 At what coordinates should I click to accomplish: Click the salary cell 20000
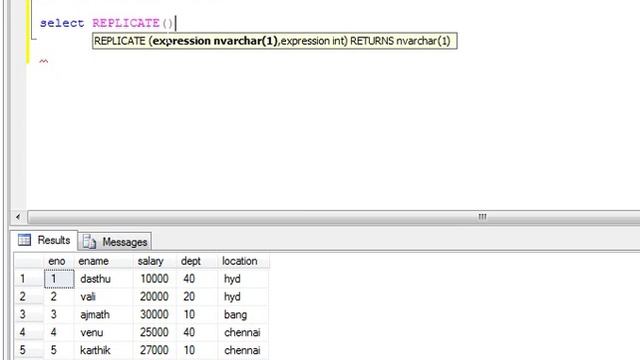coord(155,297)
